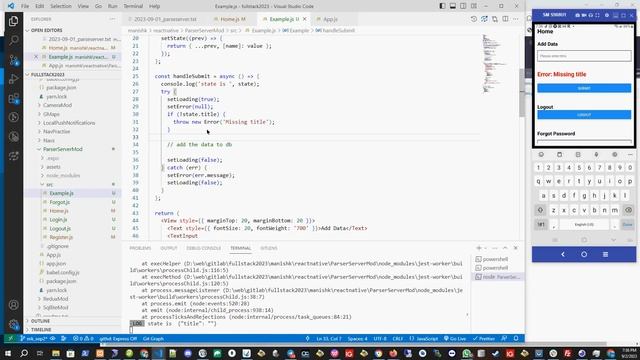Tap the shift key on phone keyboard
This screenshot has height=360, width=640.
[540, 210]
